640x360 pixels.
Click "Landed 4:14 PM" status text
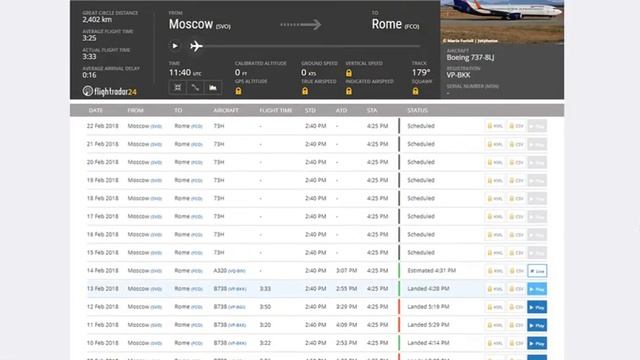428,343
